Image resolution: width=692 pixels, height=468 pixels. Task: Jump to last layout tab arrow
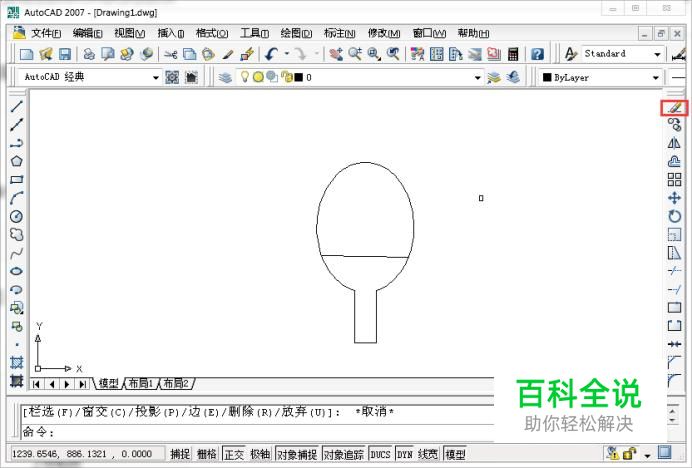pos(83,384)
